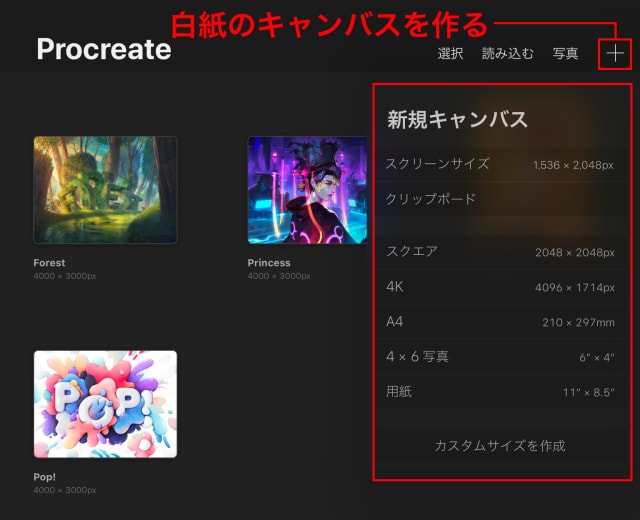Tap カスタムサイズを作成 button

click(x=500, y=446)
